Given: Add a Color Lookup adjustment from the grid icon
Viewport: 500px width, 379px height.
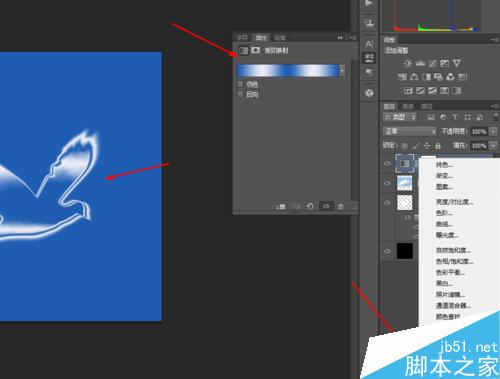Looking at the screenshot, I should 462,77.
